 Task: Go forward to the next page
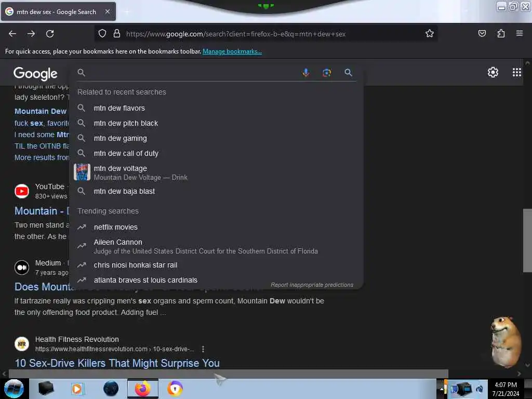coord(31,34)
